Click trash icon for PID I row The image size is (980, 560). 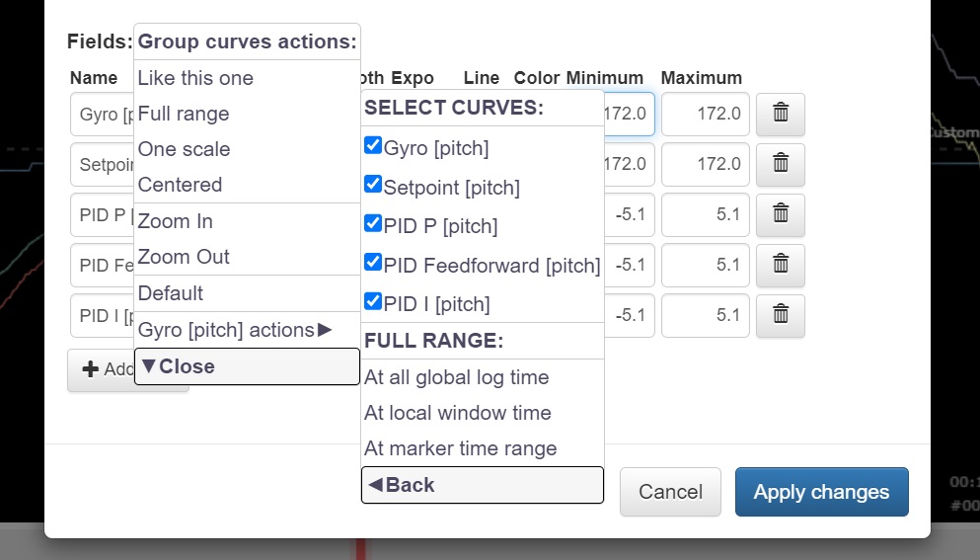tap(780, 315)
